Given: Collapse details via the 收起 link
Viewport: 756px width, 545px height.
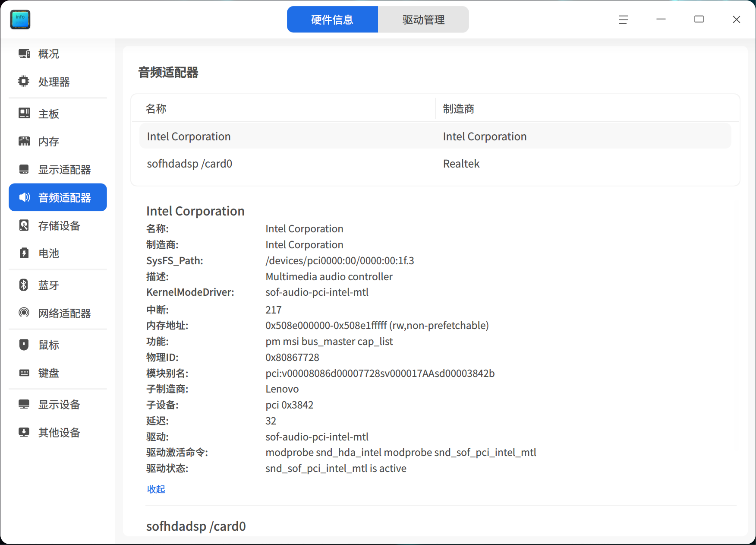Looking at the screenshot, I should [x=156, y=489].
